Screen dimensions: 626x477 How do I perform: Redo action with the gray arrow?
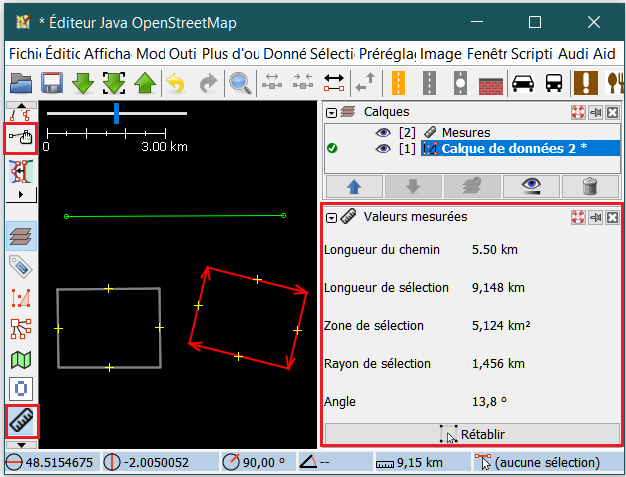(208, 83)
